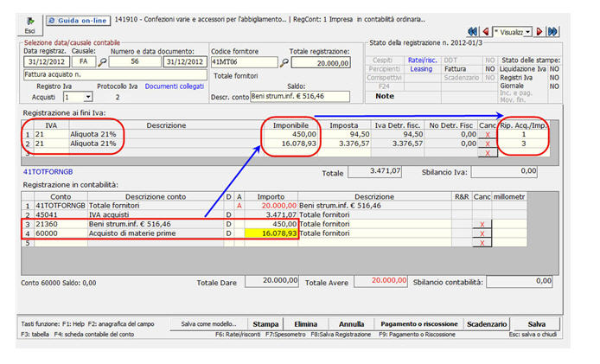The image size is (600, 364).
Task: Click the Importo column header
Action: [x=271, y=197]
